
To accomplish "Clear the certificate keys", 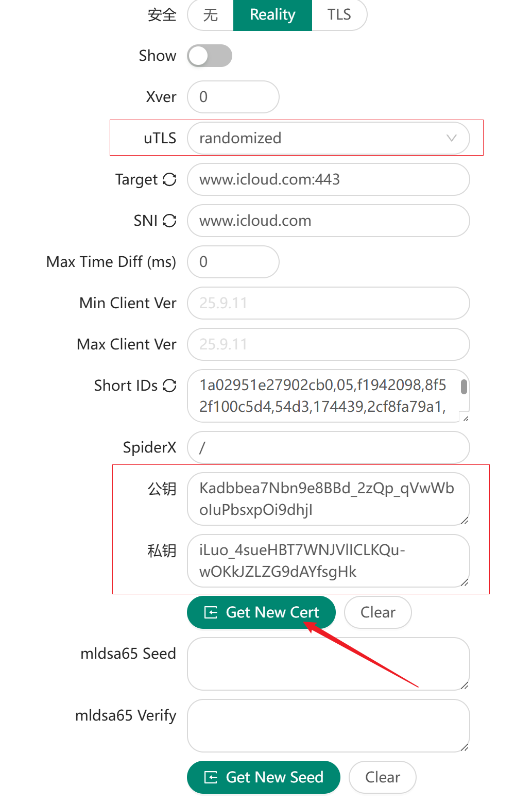I will tap(377, 612).
